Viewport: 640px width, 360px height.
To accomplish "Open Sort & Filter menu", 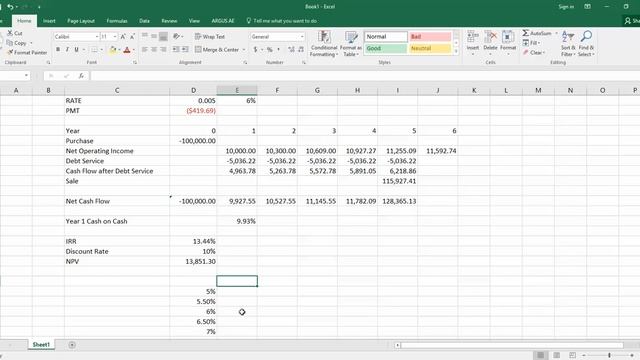I will tap(568, 43).
